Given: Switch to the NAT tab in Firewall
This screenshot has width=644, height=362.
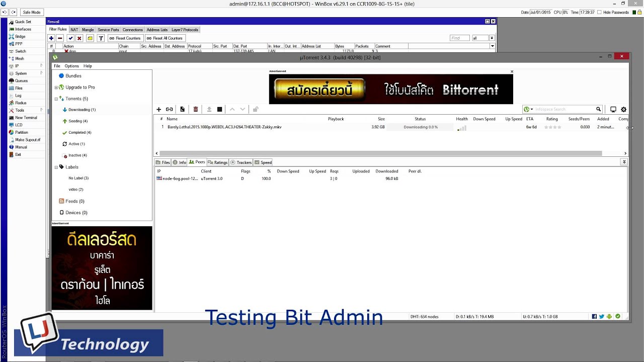Looking at the screenshot, I should (x=74, y=30).
